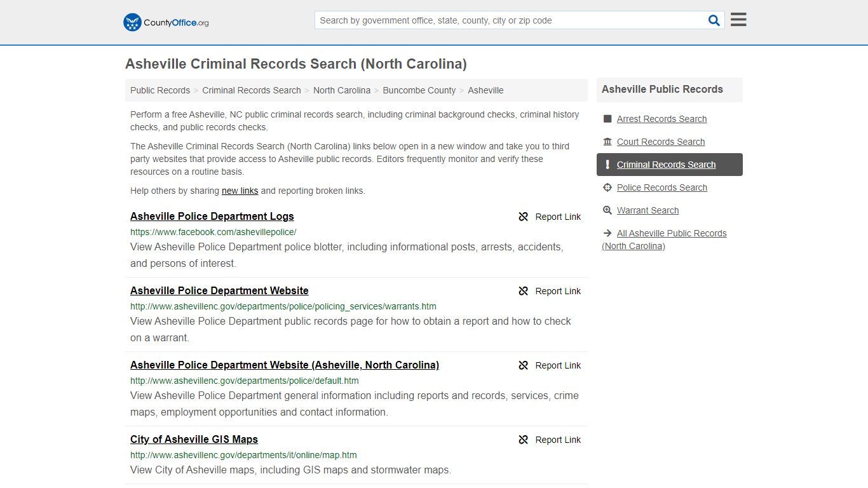Open Police Records Search in sidebar
Image resolution: width=868 pixels, height=488 pixels.
coord(662,187)
